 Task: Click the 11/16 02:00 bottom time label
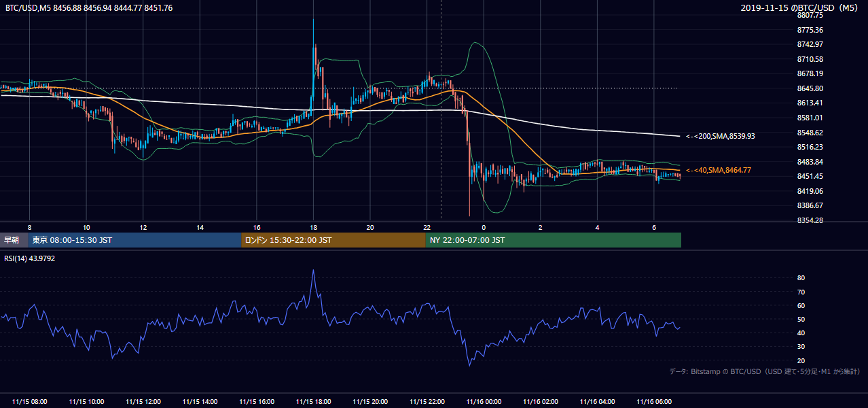[541, 402]
